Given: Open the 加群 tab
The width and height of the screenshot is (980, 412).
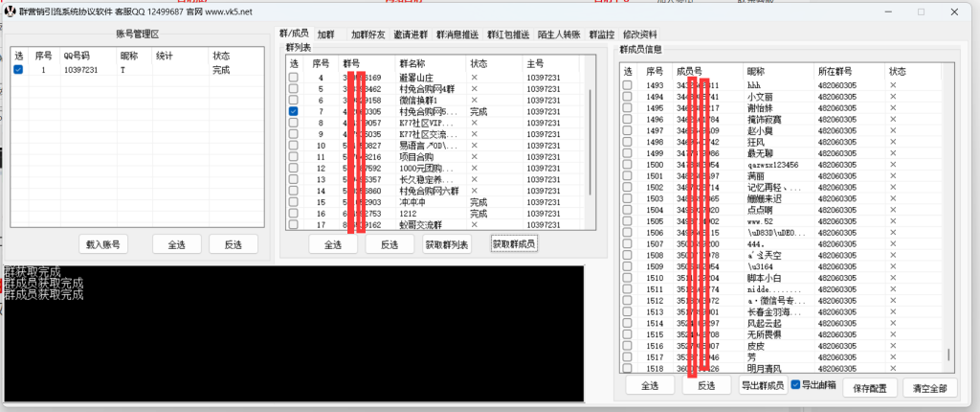Looking at the screenshot, I should [325, 34].
